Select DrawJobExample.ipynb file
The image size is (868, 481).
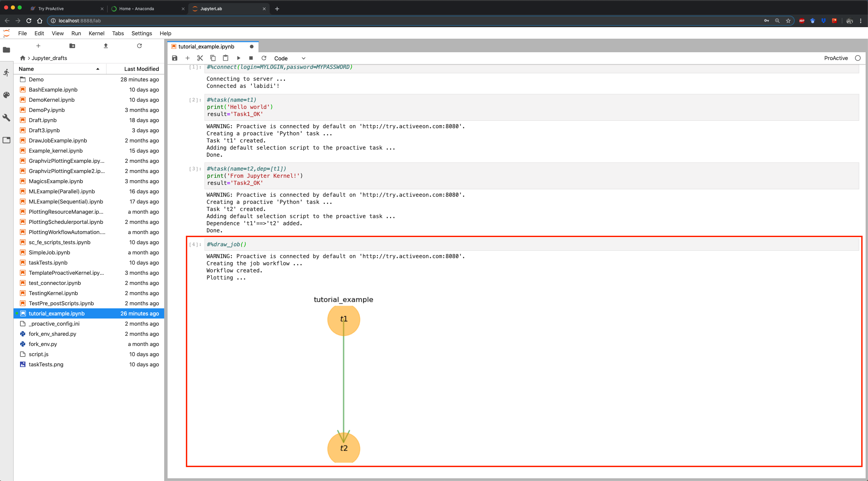pos(89,140)
